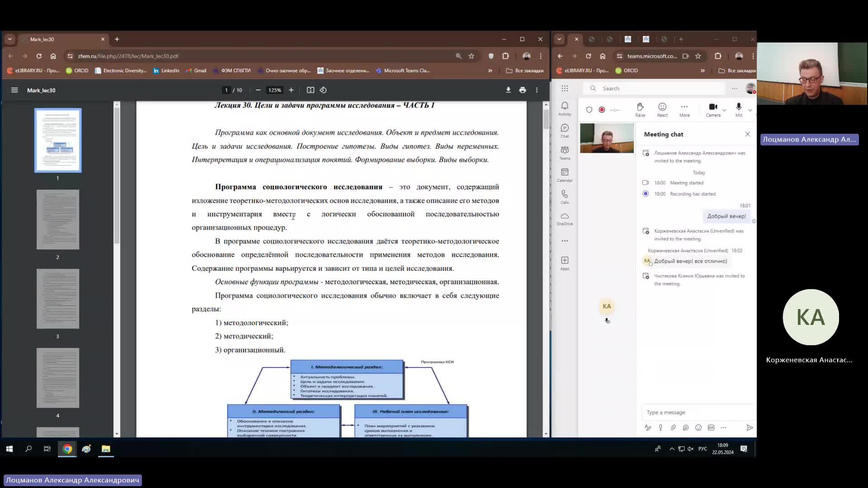Go to home page in left browser

53,56
